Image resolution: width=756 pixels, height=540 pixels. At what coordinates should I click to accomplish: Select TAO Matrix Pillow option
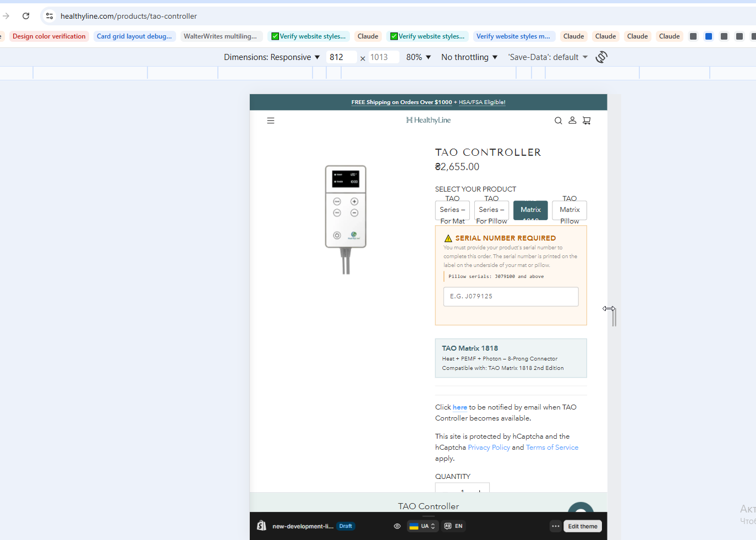(x=569, y=210)
